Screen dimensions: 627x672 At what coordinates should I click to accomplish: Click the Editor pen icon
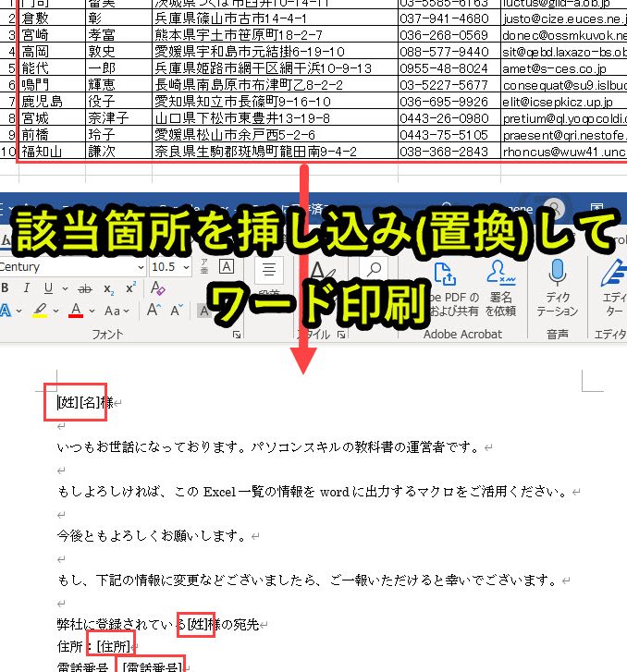tap(614, 273)
